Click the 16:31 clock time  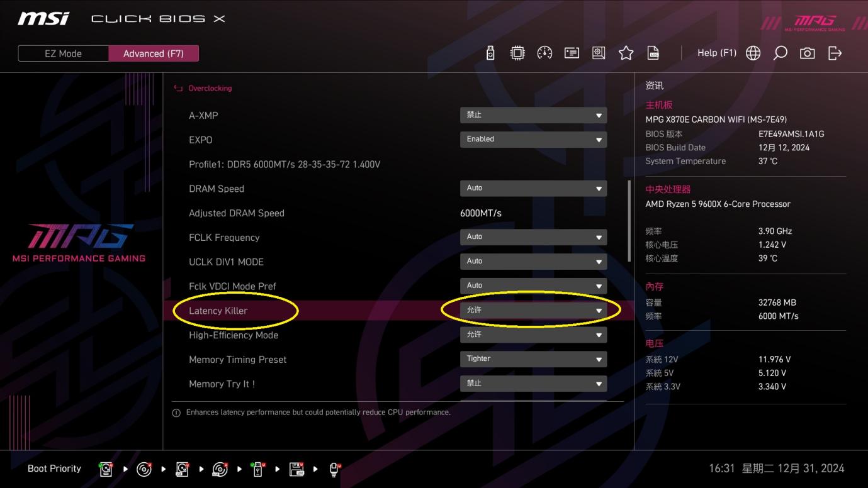[722, 469]
